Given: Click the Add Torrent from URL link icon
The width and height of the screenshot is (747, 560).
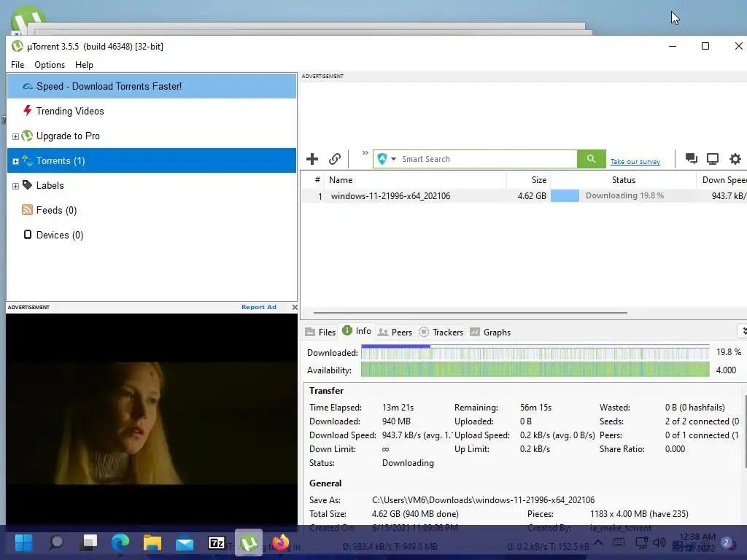Looking at the screenshot, I should coord(335,159).
